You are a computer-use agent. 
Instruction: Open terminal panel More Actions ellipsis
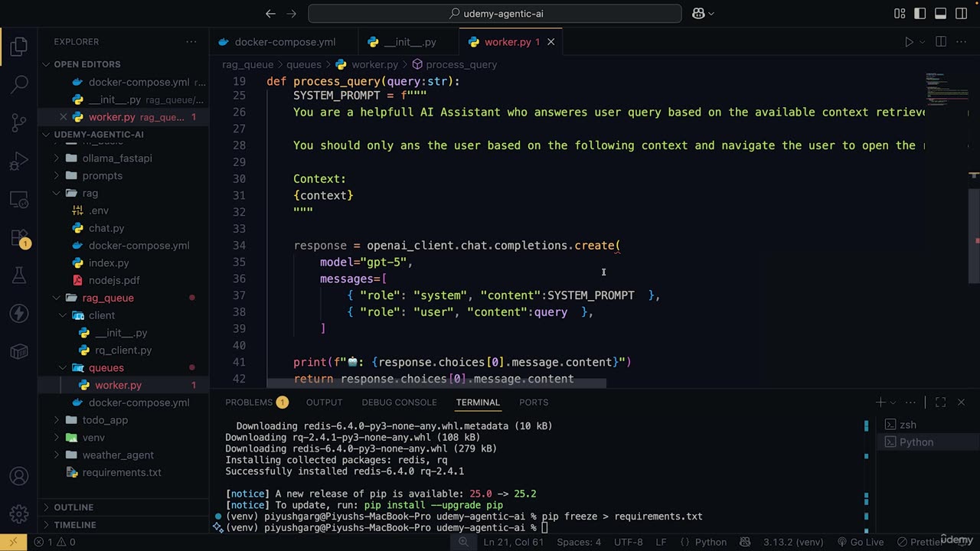pos(911,402)
